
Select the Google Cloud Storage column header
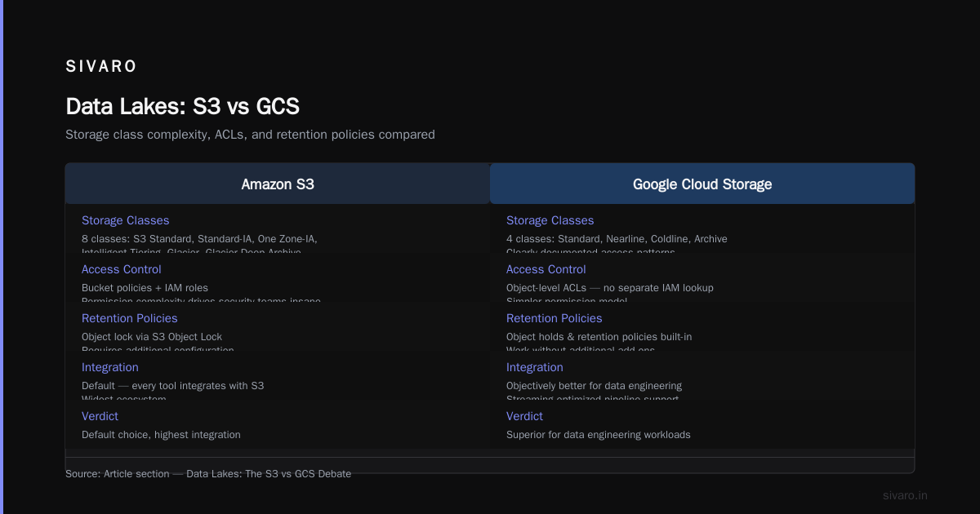(702, 184)
